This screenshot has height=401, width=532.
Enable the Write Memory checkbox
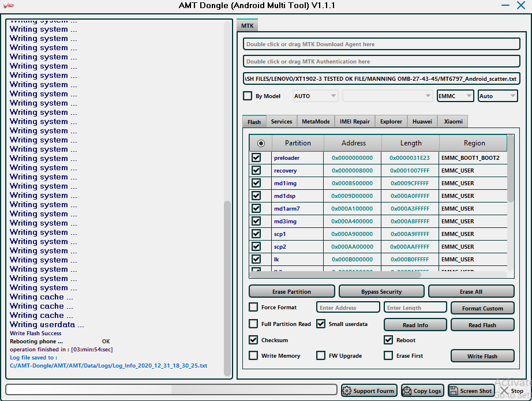coord(253,355)
